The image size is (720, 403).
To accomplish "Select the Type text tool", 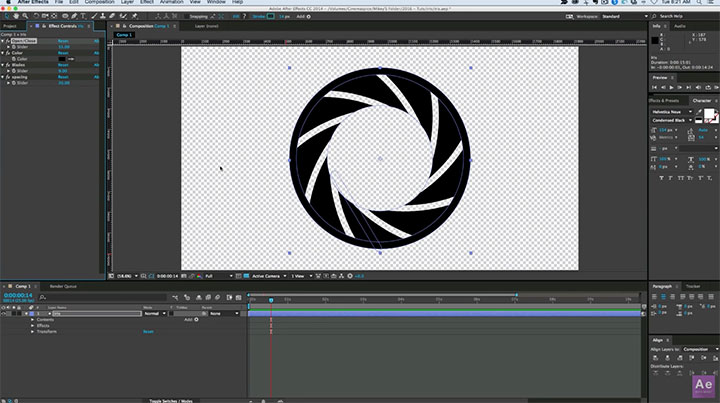I will click(83, 16).
